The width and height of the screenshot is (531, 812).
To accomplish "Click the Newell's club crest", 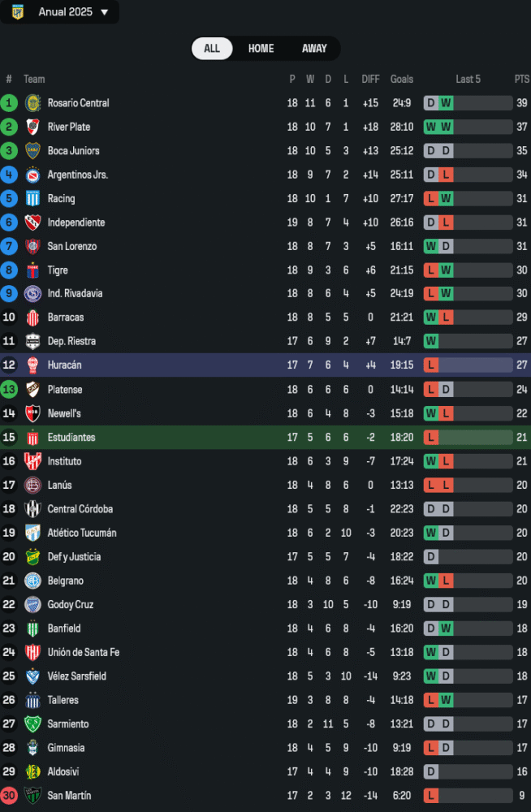I will point(32,413).
